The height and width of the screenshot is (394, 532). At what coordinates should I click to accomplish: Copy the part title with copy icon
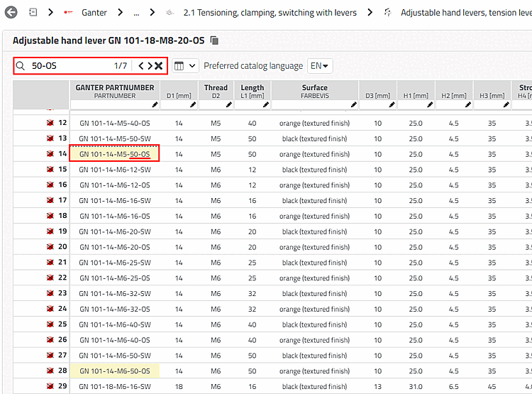[214, 40]
